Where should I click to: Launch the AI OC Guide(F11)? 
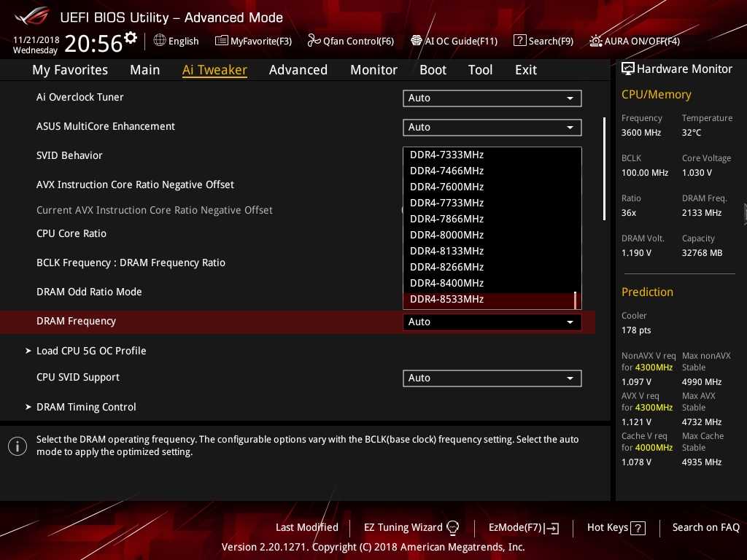coord(417,41)
